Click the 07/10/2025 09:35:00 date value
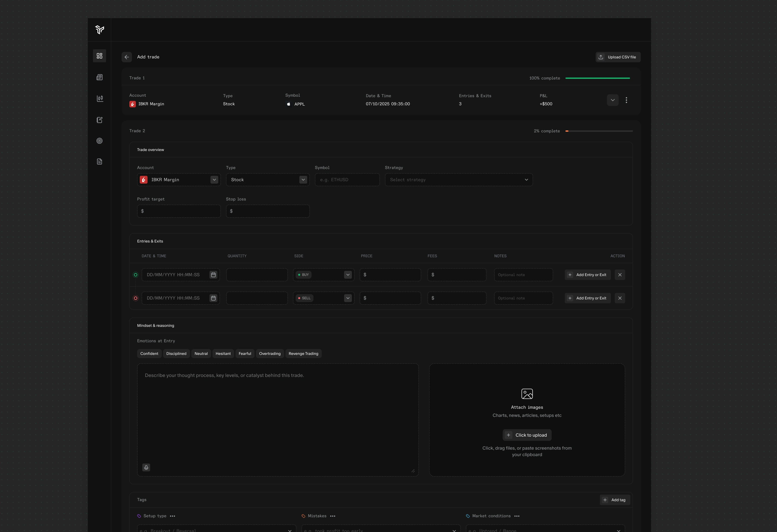The width and height of the screenshot is (777, 532). coord(387,104)
